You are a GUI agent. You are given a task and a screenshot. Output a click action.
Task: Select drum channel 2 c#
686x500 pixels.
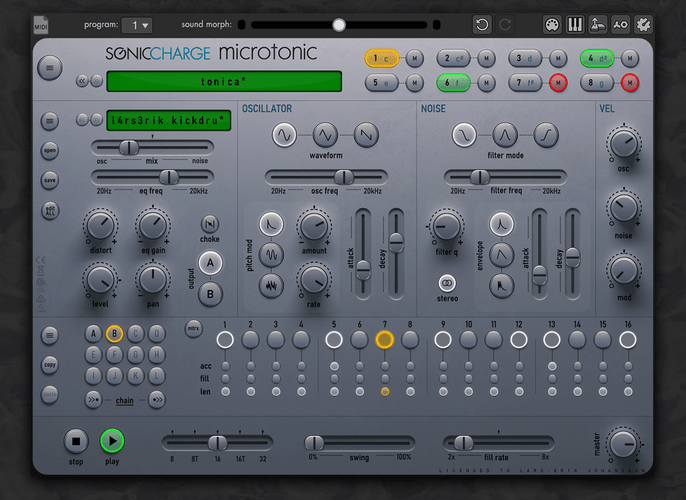(x=453, y=58)
